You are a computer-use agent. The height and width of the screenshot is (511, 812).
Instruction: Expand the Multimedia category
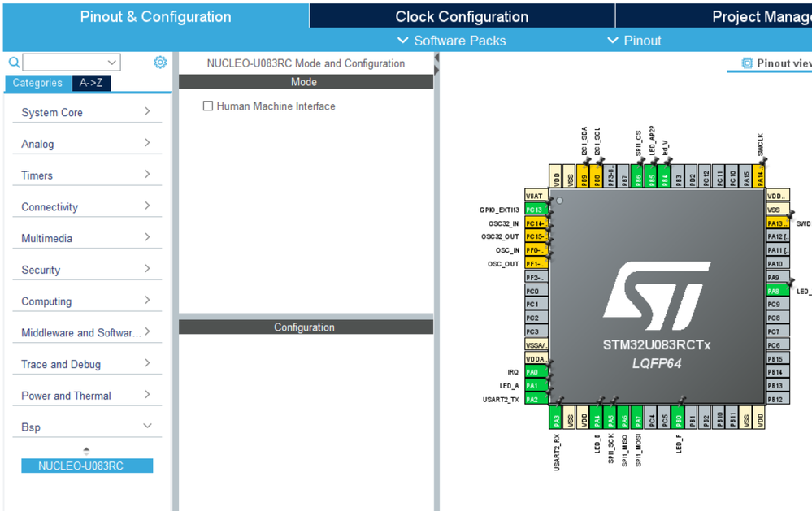[87, 238]
